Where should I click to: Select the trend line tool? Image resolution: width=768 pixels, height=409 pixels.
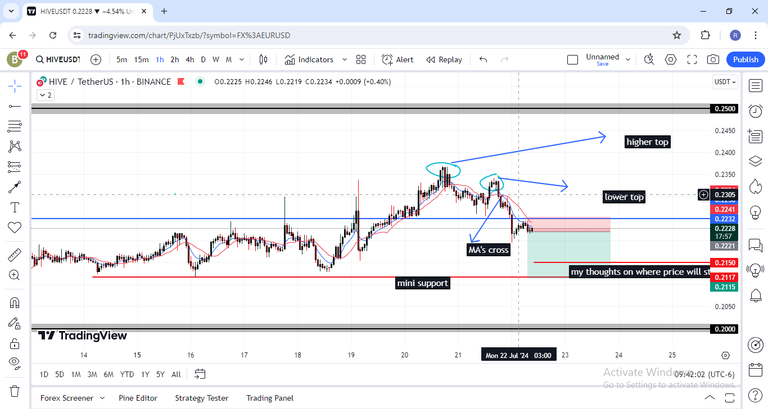(15, 106)
